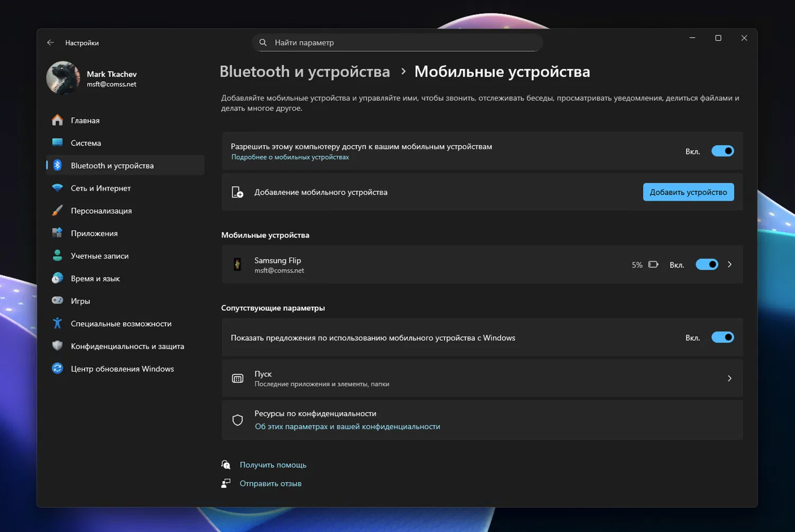Click the Отправить отзыв link
The image size is (795, 532).
click(270, 483)
